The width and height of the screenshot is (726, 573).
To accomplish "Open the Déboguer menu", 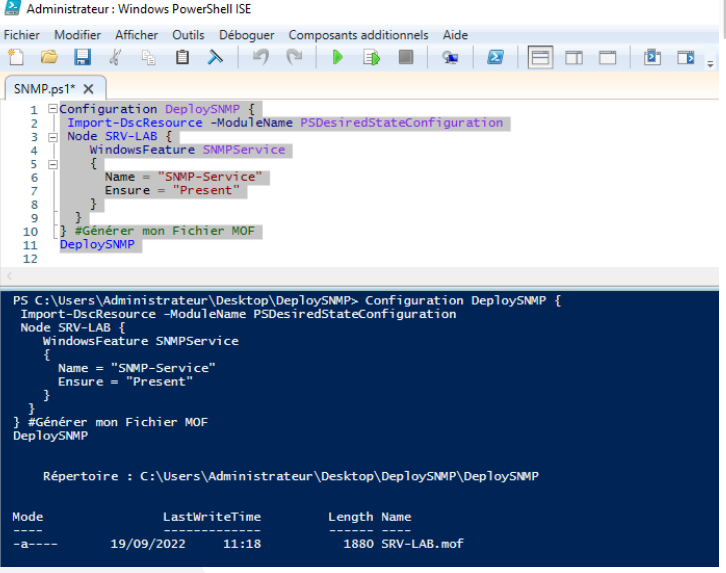I will 246,35.
